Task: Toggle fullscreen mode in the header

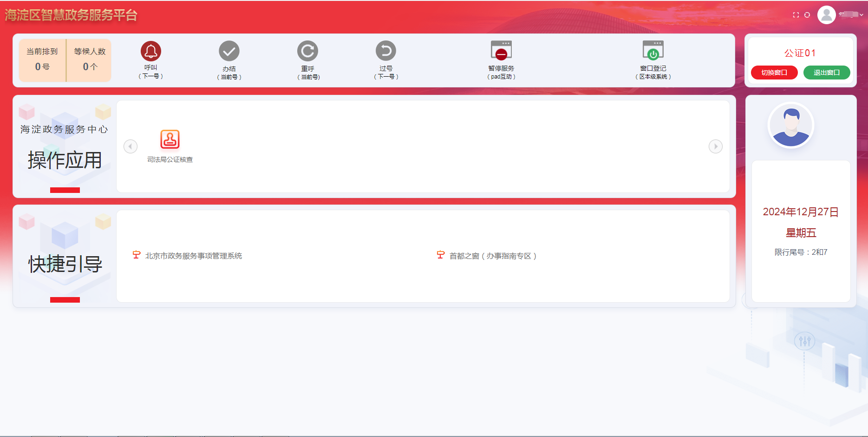Action: point(796,15)
